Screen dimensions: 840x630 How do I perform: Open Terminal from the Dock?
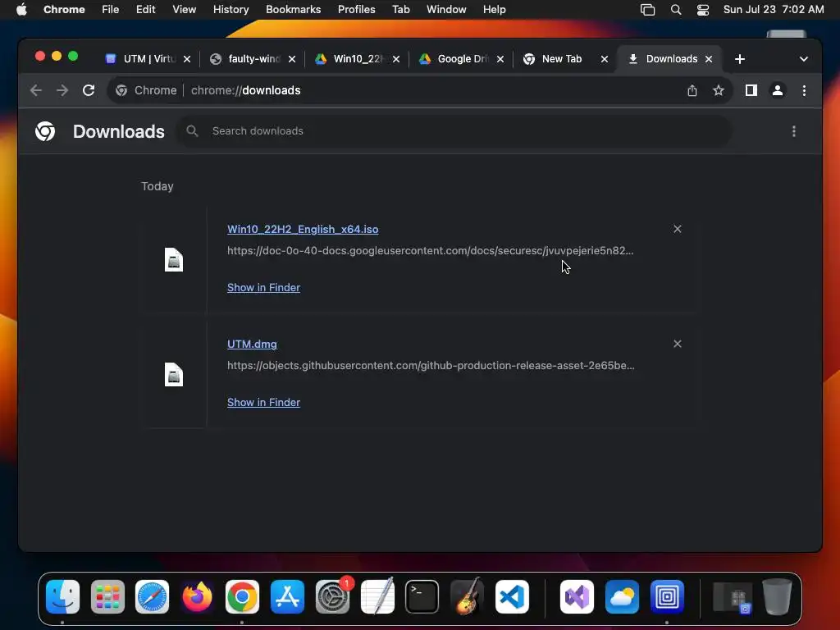pos(422,596)
